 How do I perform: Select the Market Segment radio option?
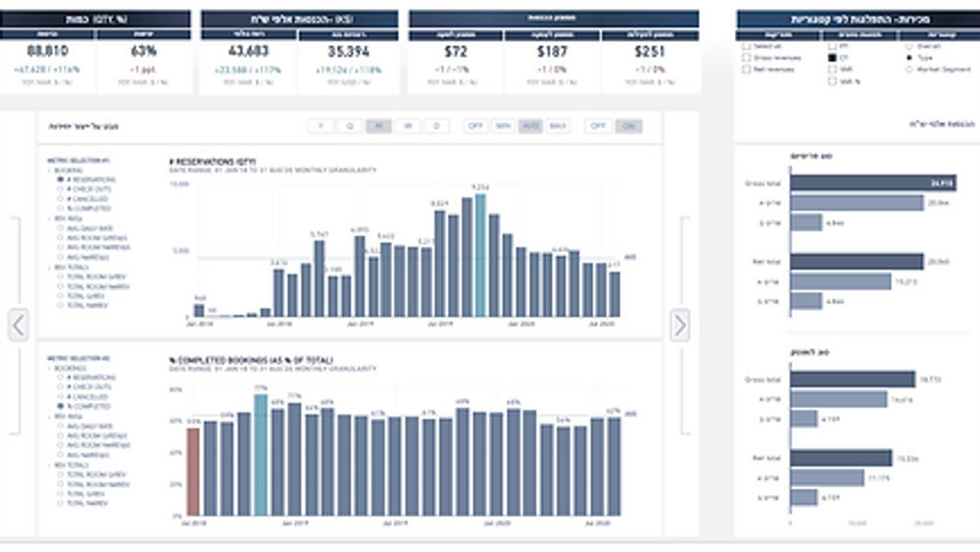coord(908,70)
